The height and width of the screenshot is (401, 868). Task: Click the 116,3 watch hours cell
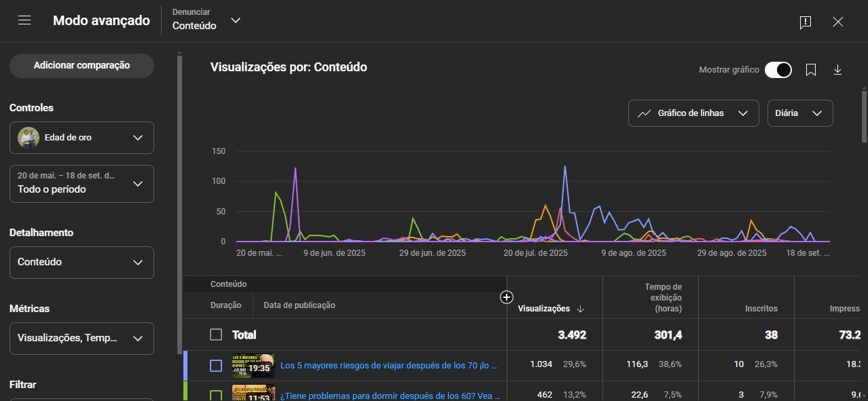(x=637, y=364)
